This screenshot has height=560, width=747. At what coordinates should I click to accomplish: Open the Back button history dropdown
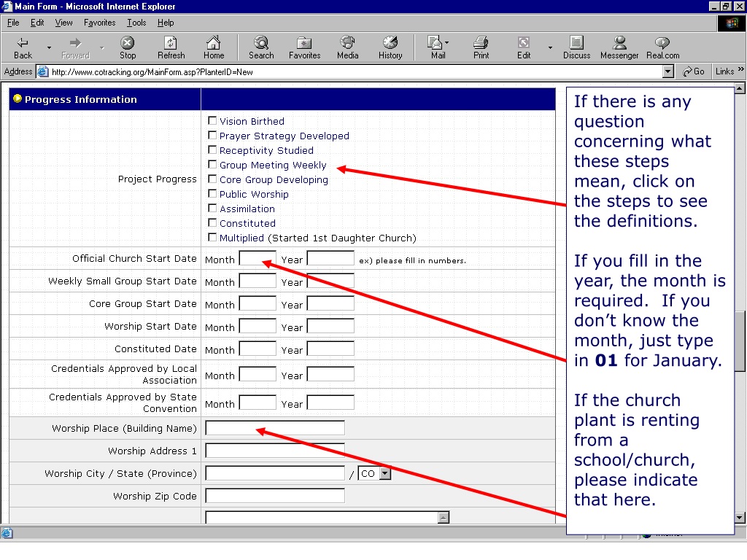[49, 47]
